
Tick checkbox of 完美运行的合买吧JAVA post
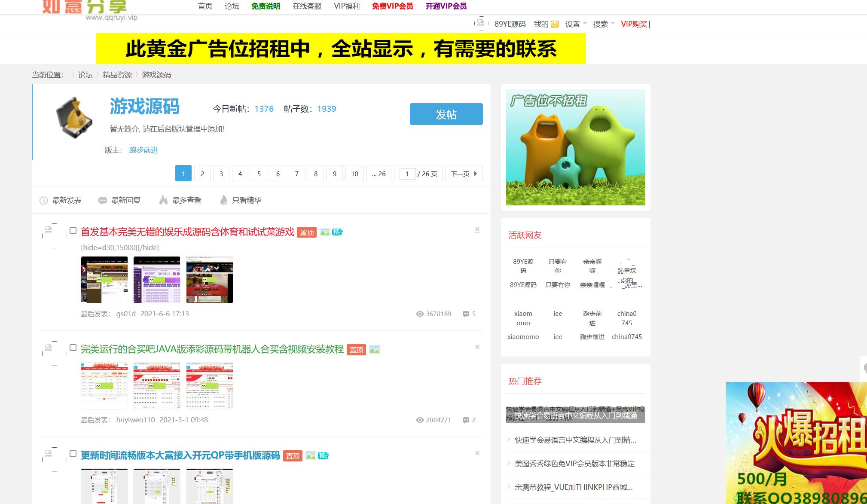pos(73,348)
